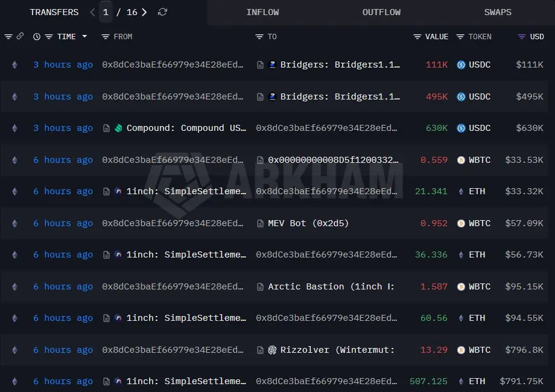Screen dimensions: 555x392
Task: Click Ethereum icon in 507.125 ETH row
Action: (x=14, y=381)
